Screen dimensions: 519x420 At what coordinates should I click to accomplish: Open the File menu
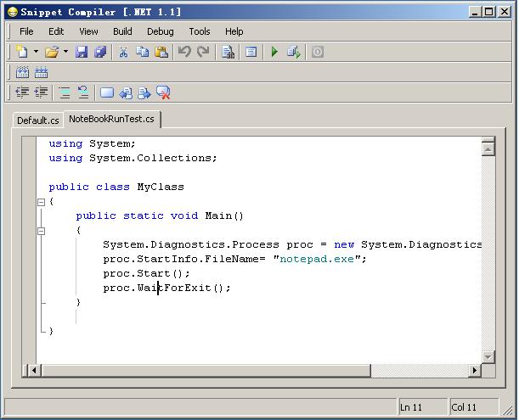click(x=26, y=31)
